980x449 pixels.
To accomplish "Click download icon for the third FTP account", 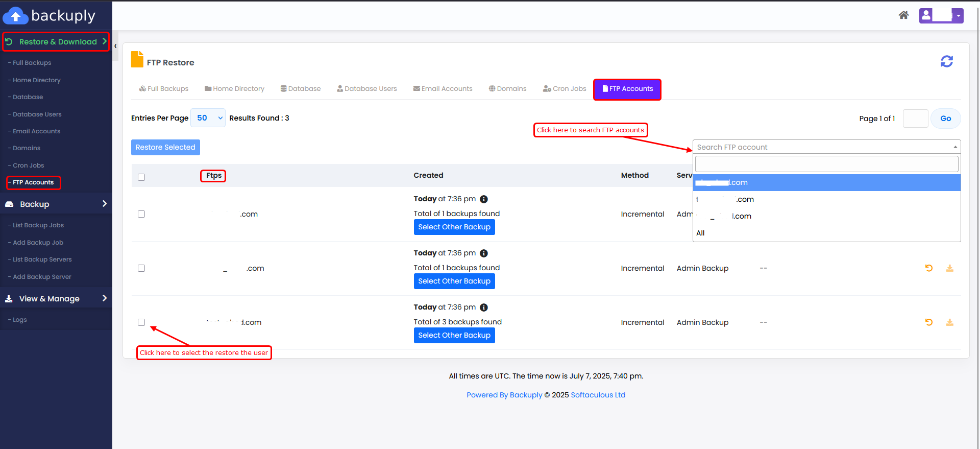I will [x=949, y=322].
